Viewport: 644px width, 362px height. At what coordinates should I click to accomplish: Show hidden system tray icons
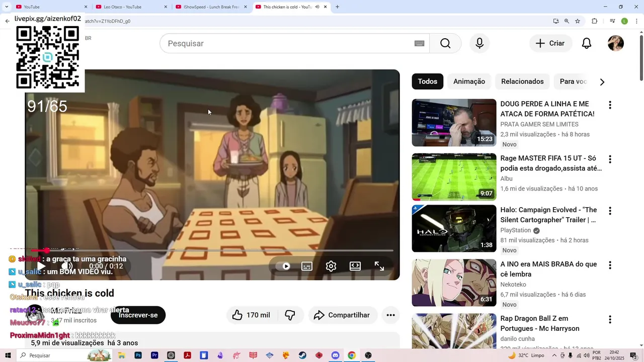click(x=554, y=355)
